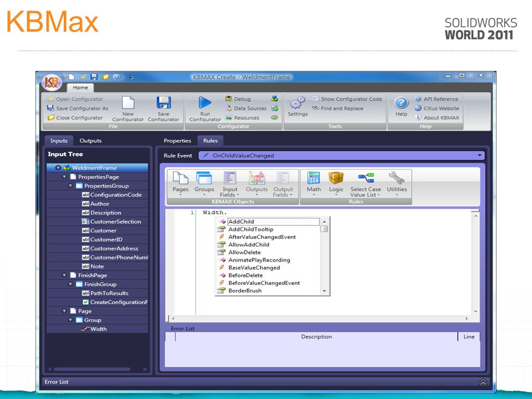Click the Logic cube icon
Screen dimensions: 532x399
click(336, 178)
